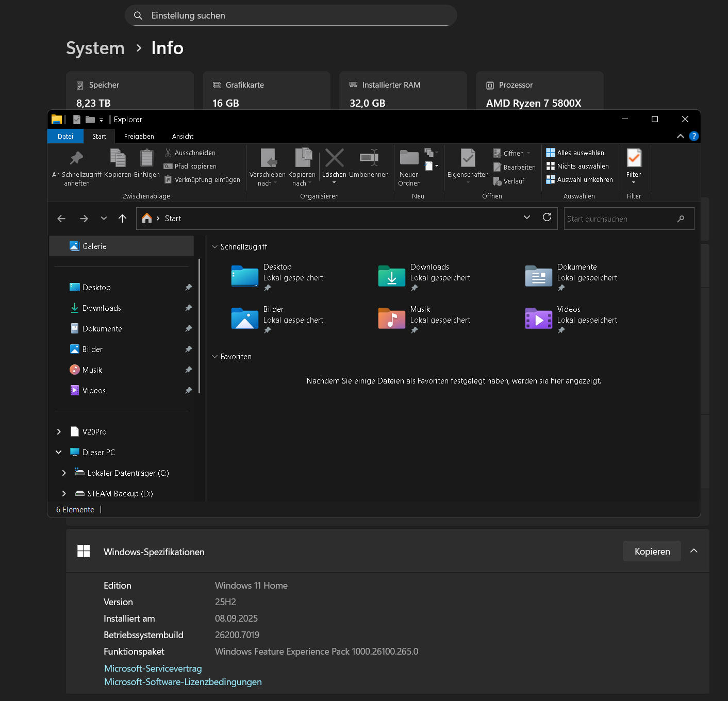Click Nichts auswählen

click(577, 166)
